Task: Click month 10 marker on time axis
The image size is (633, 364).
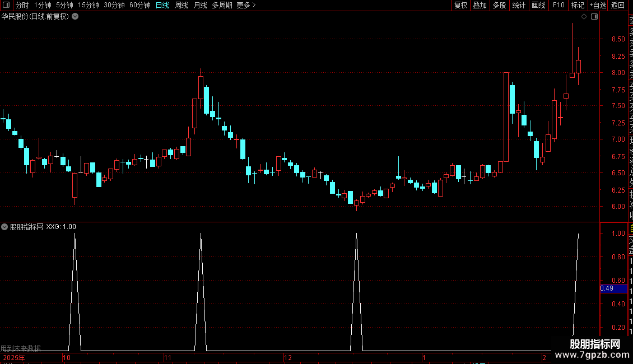Action: (x=67, y=357)
